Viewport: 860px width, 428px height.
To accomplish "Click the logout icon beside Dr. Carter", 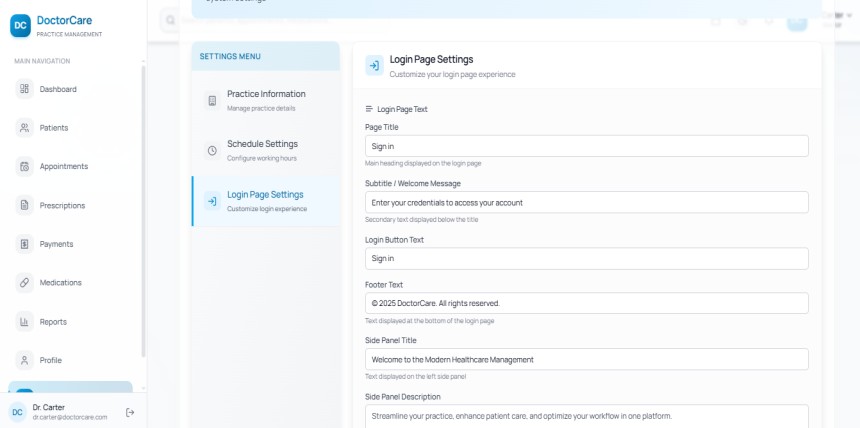I will pos(130,412).
